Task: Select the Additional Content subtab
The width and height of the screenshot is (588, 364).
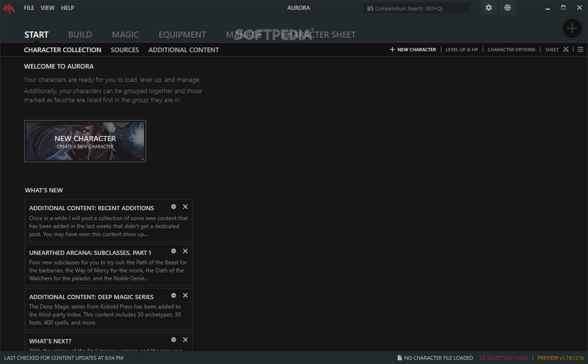Action: click(184, 50)
